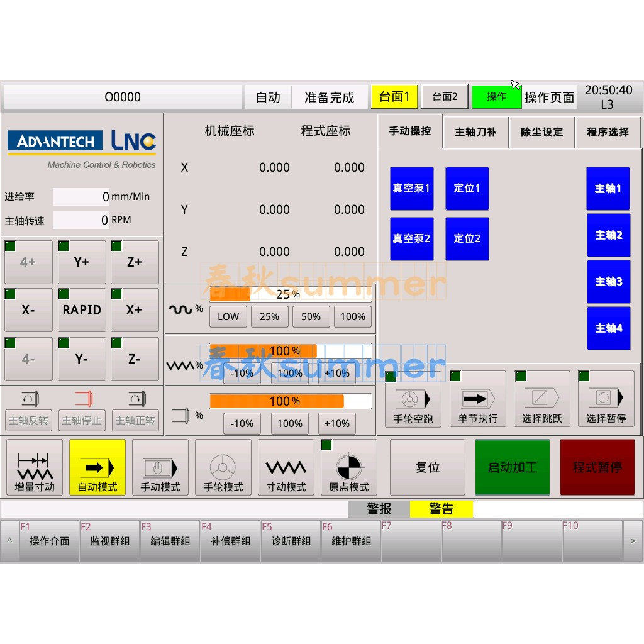
Task: Select 原点模式 home mode
Action: click(x=348, y=467)
